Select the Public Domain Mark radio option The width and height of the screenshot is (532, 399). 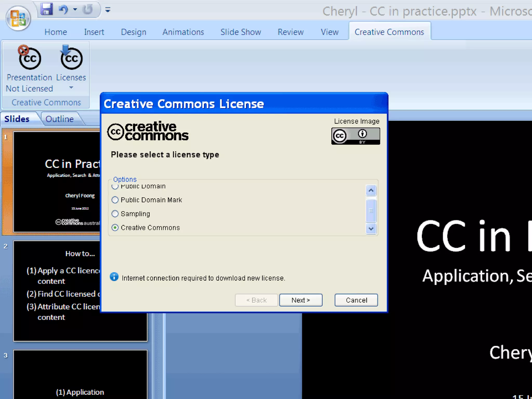[115, 200]
